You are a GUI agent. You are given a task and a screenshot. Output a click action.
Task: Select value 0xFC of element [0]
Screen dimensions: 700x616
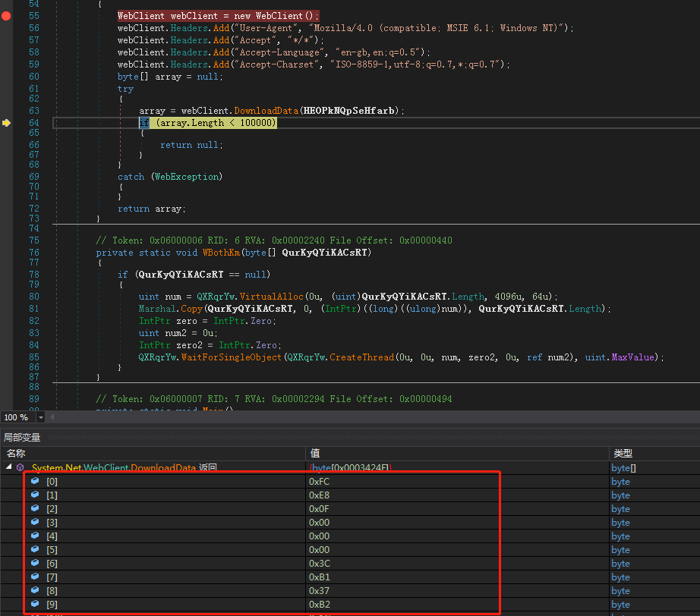point(319,481)
